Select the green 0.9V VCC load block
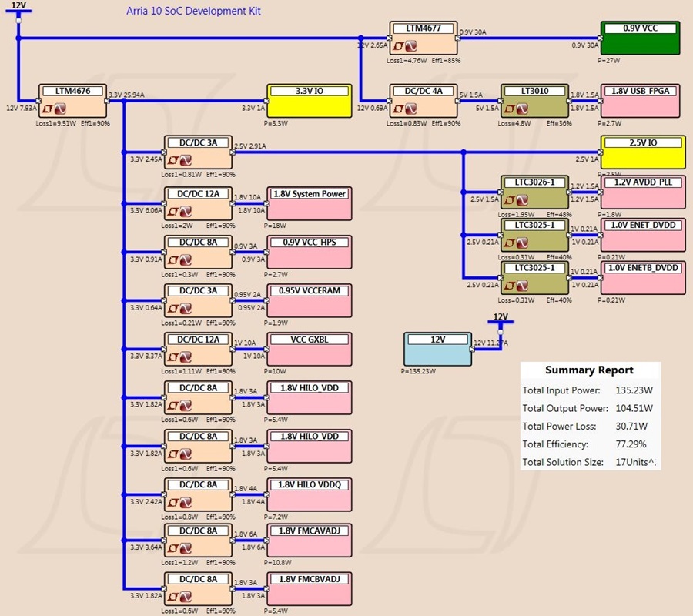 pos(640,38)
